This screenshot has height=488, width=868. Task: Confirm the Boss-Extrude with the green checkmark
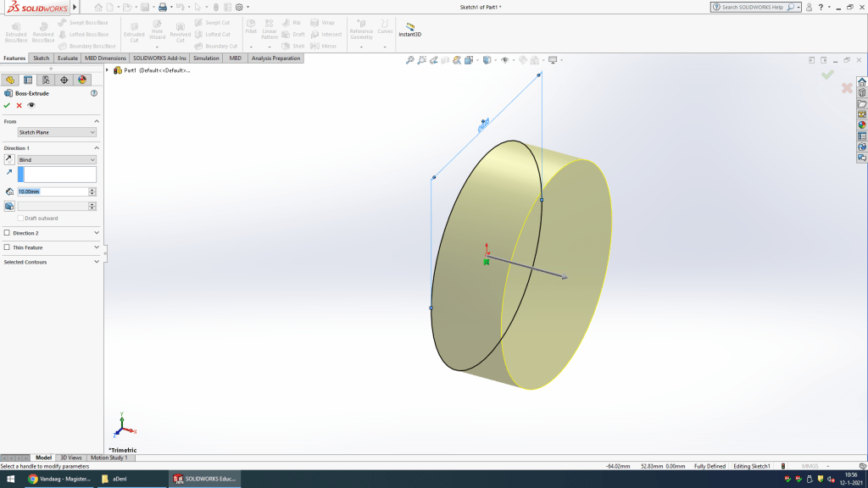7,105
